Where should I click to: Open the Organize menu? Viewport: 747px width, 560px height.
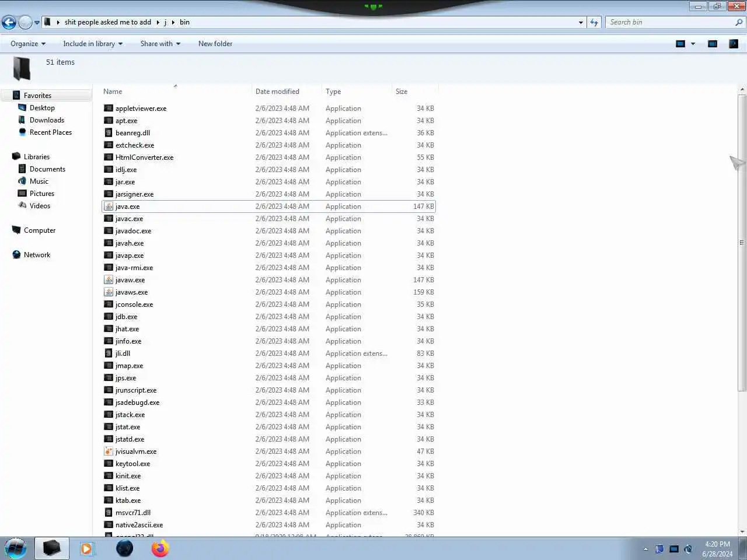(28, 44)
